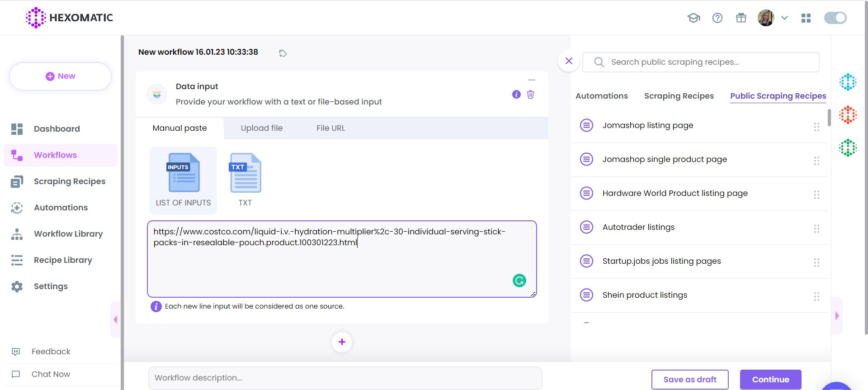Open the apps grid icon
The height and width of the screenshot is (390, 868).
806,18
